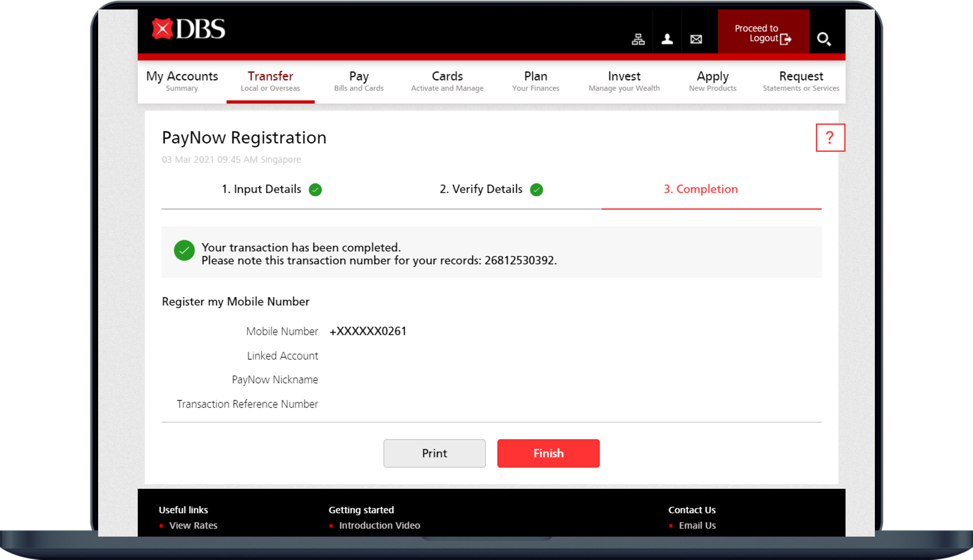Open the My Accounts menu
The width and height of the screenshot is (973, 560).
click(x=182, y=81)
